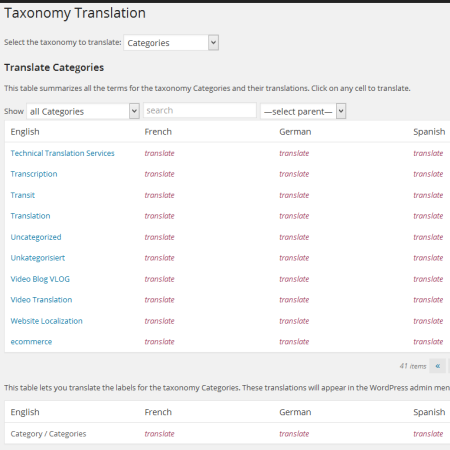This screenshot has width=450, height=450.
Task: Go to first page pagination arrow
Action: 438,366
